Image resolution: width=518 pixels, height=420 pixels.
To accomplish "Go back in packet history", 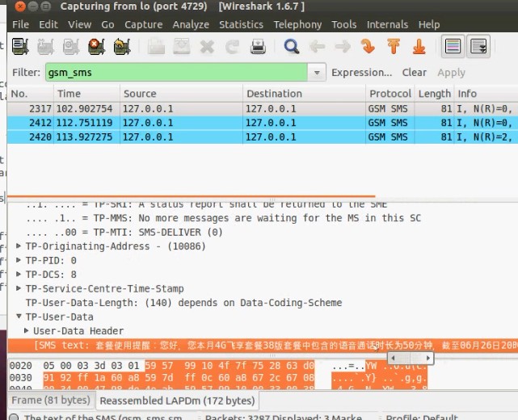I will click(317, 47).
